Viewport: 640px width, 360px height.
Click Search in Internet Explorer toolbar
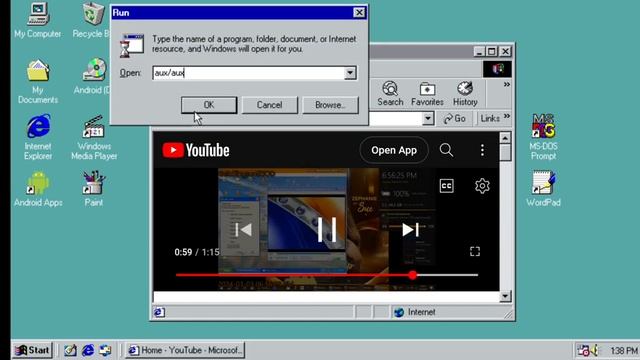(x=390, y=94)
